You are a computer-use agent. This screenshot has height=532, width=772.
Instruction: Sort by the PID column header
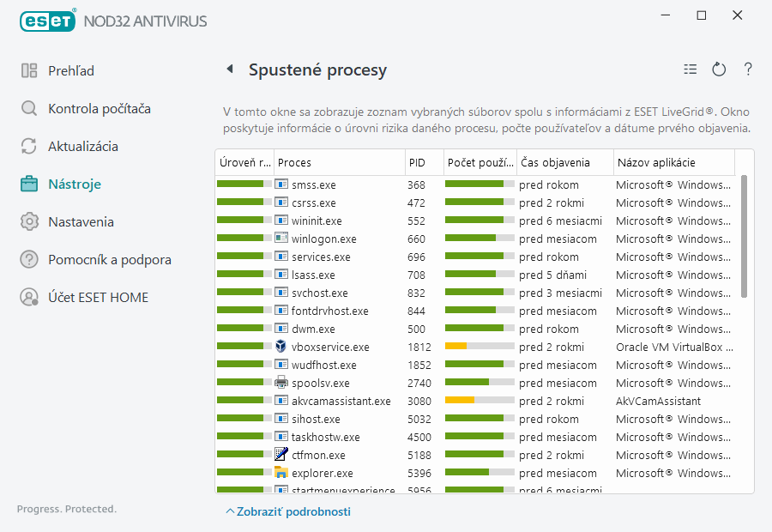point(424,162)
